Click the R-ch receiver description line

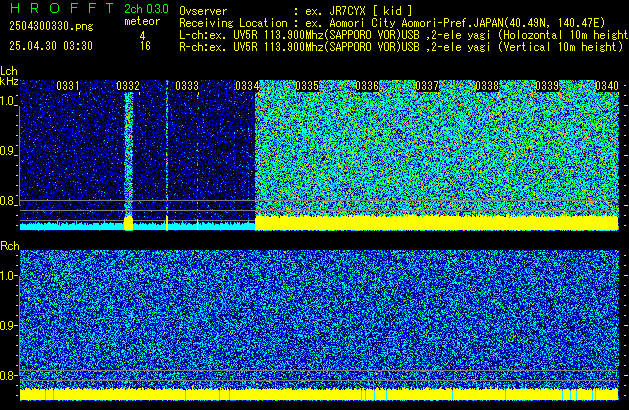coord(401,47)
